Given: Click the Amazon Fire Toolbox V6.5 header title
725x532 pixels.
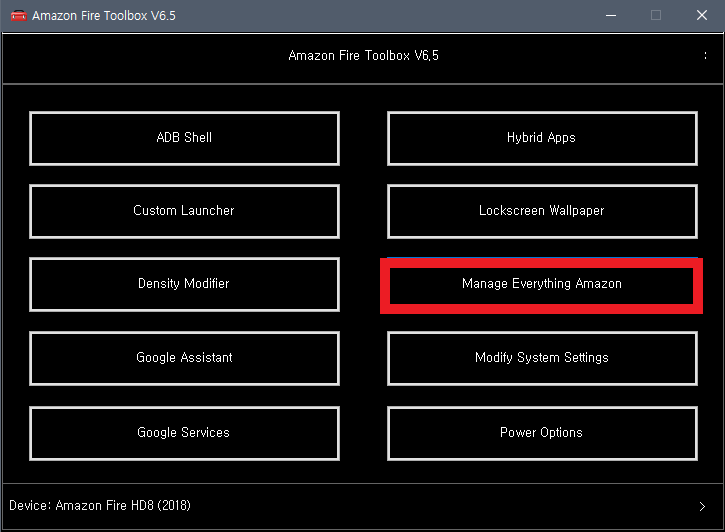Looking at the screenshot, I should (x=363, y=55).
